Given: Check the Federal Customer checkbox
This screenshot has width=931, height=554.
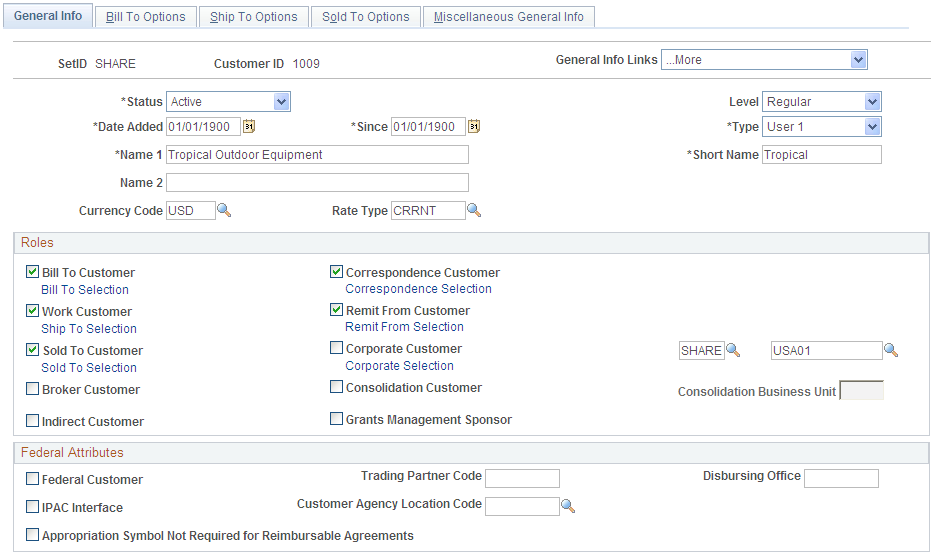Looking at the screenshot, I should [33, 479].
